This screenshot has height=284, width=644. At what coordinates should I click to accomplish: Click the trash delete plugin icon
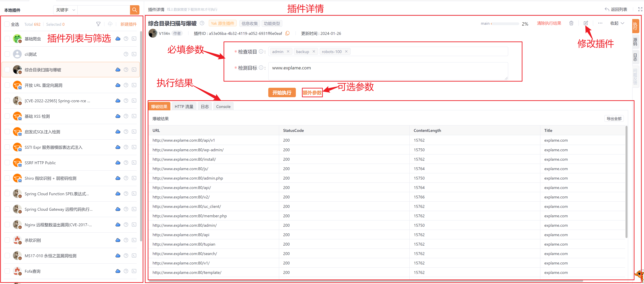click(x=571, y=23)
